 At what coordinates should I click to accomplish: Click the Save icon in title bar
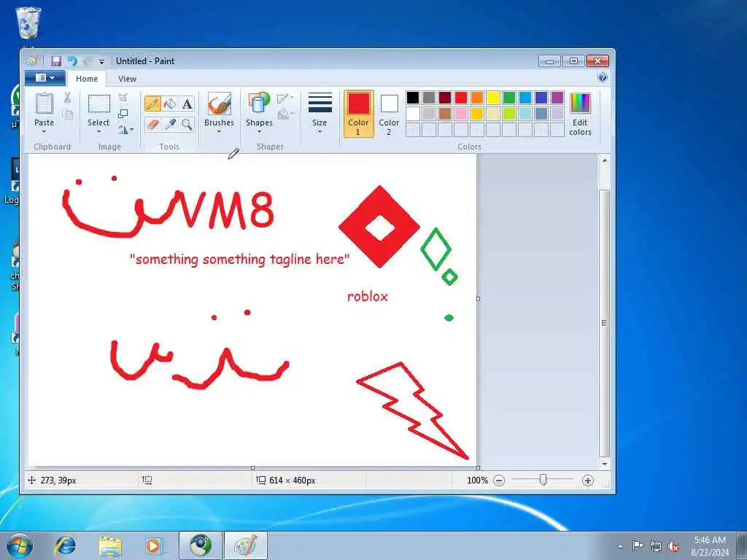pyautogui.click(x=56, y=61)
